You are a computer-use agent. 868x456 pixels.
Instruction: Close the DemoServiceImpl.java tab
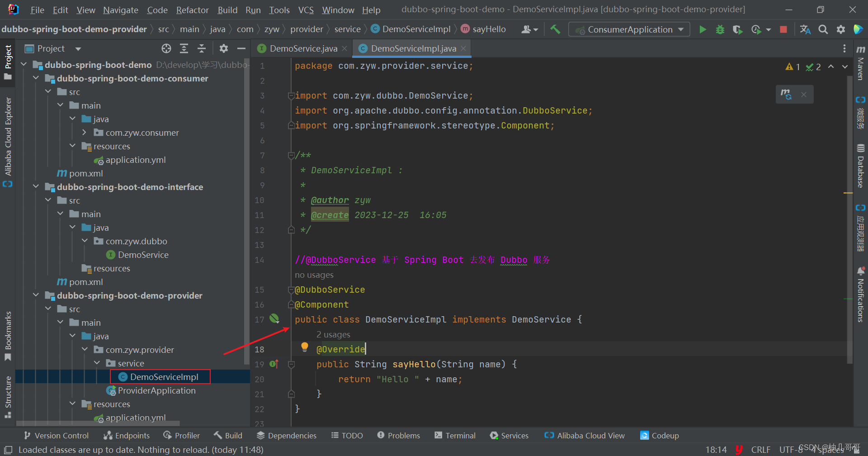coord(463,48)
